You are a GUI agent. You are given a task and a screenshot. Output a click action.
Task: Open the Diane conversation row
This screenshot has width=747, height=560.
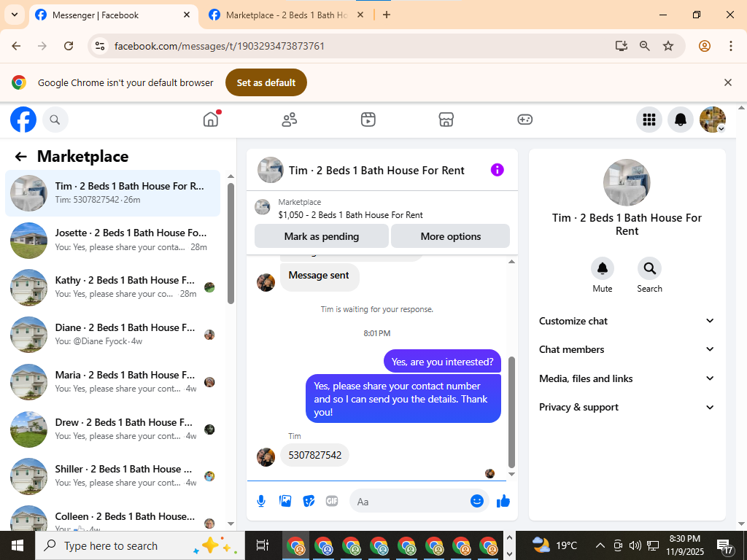113,334
